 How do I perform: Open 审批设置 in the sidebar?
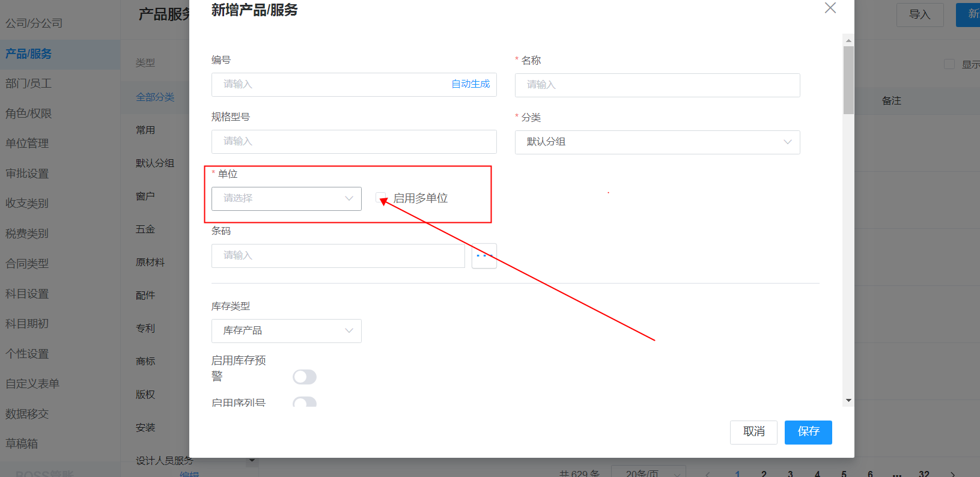[27, 174]
